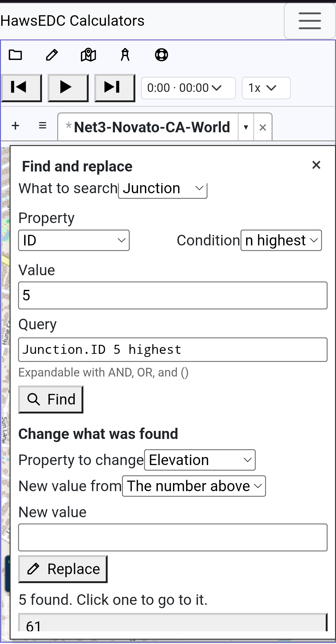Expand the 0:00 time selector dropdown
This screenshot has width=336, height=644.
click(189, 88)
